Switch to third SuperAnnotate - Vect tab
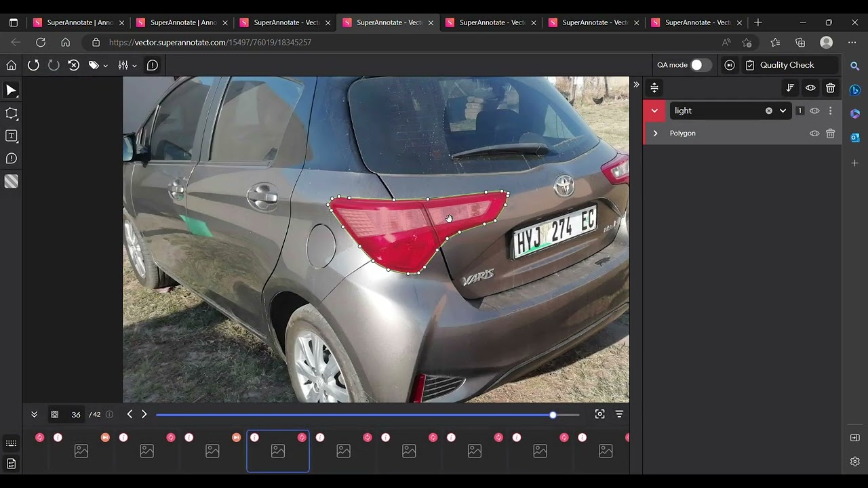This screenshot has height=488, width=868. click(286, 22)
